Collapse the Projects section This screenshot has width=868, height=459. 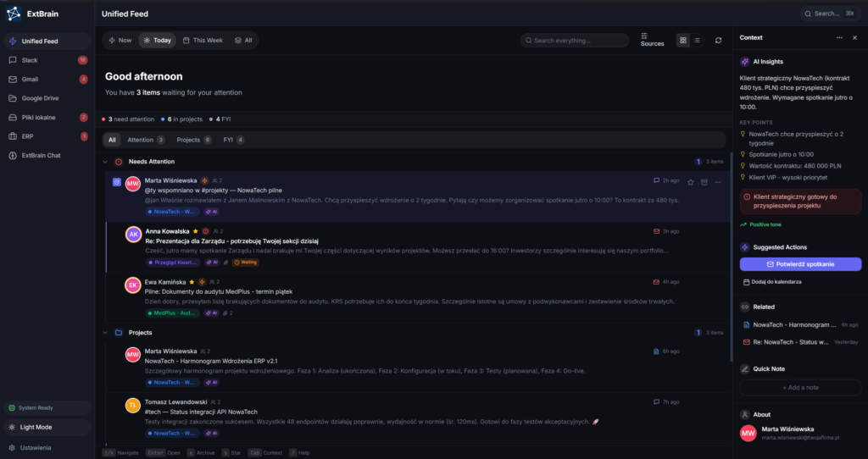tap(105, 333)
